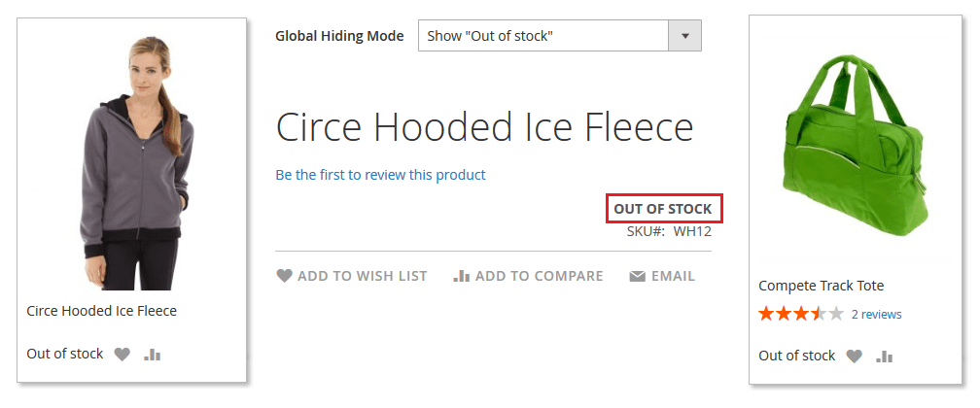The width and height of the screenshot is (980, 408).
Task: Click Circe Hooded Ice Fleece name on left card
Action: pyautogui.click(x=101, y=311)
